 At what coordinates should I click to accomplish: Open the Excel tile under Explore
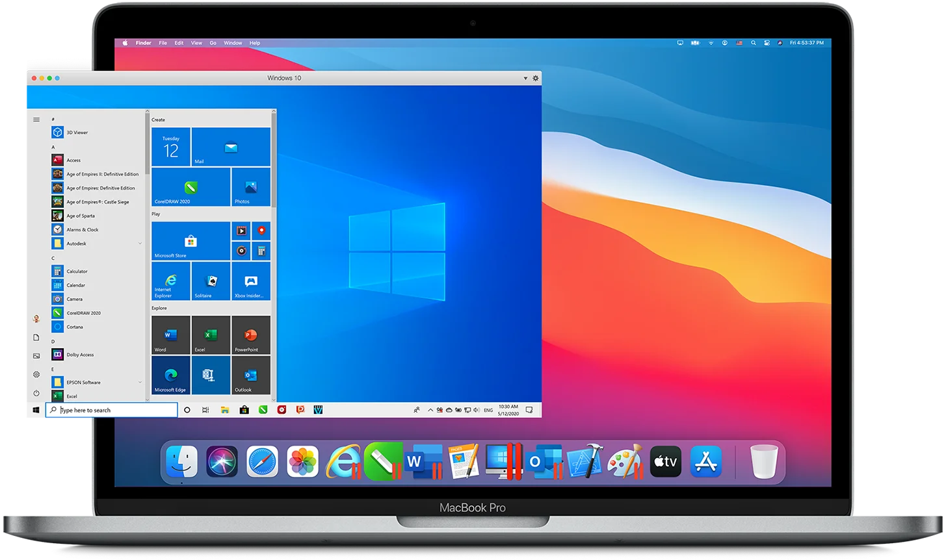pos(211,335)
